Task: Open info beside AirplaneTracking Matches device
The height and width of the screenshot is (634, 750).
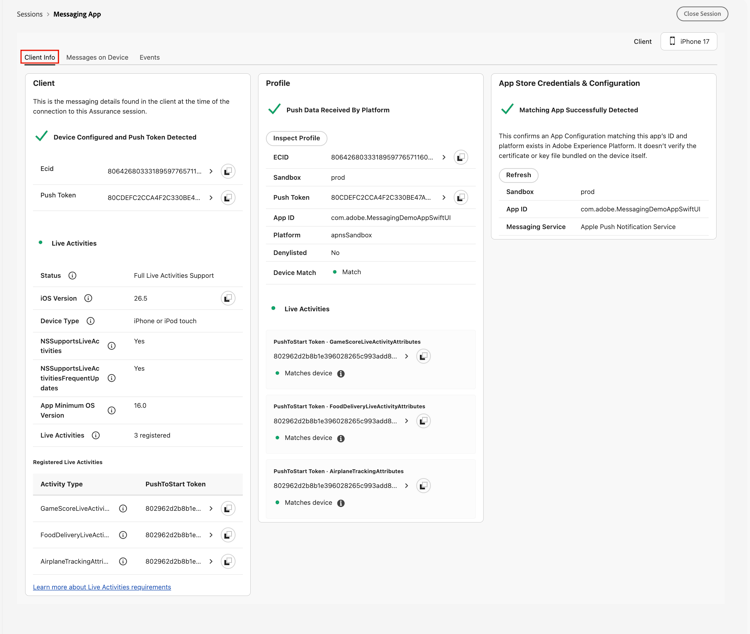Action: pos(341,503)
